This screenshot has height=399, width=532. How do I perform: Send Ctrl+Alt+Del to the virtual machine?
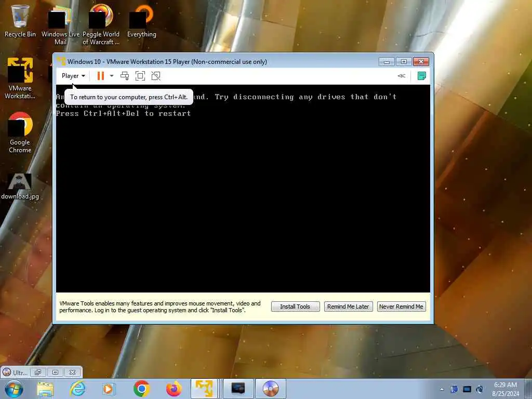(125, 76)
